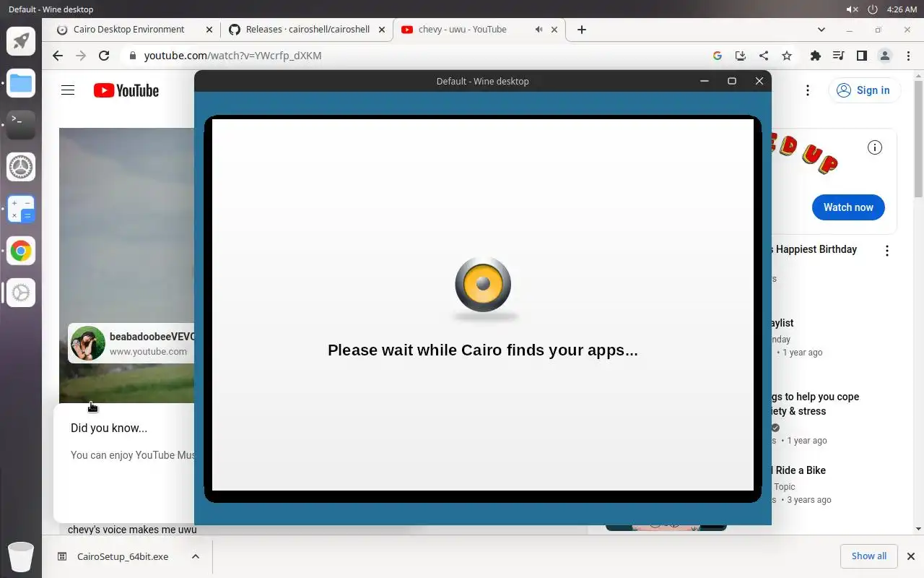Click the install page icon in address bar
The width and height of the screenshot is (924, 578).
pos(740,56)
